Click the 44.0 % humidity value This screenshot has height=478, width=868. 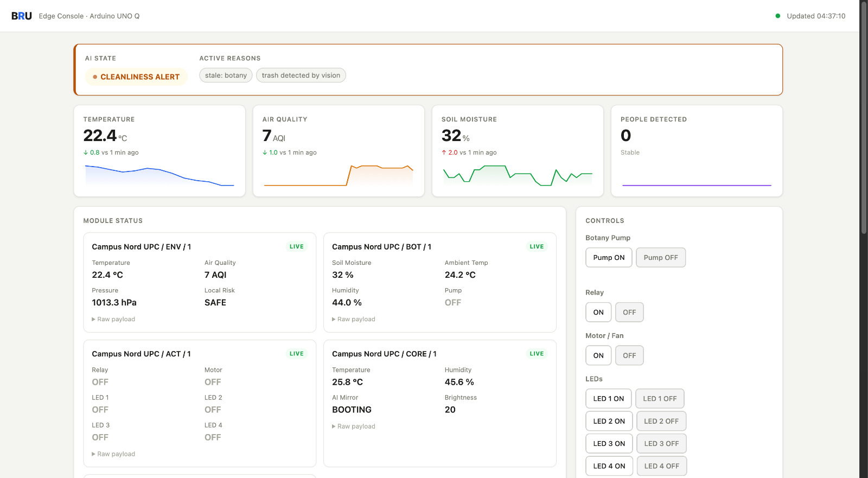[x=347, y=303]
